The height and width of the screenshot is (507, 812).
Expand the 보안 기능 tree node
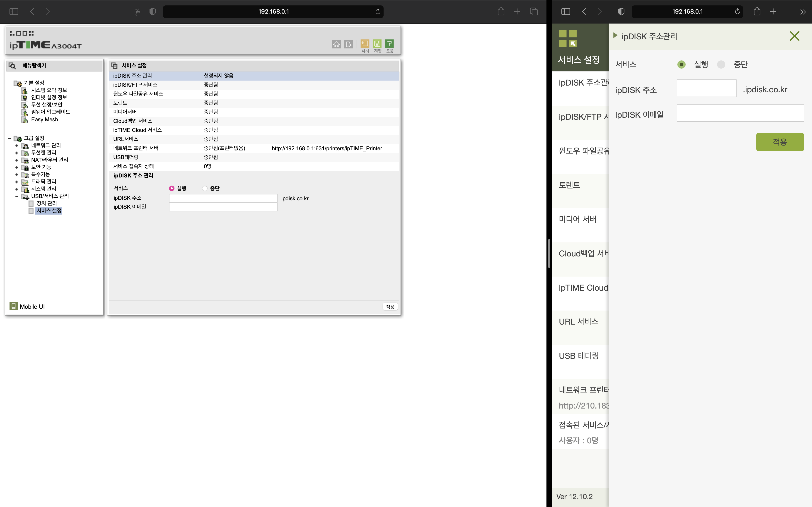(x=17, y=167)
